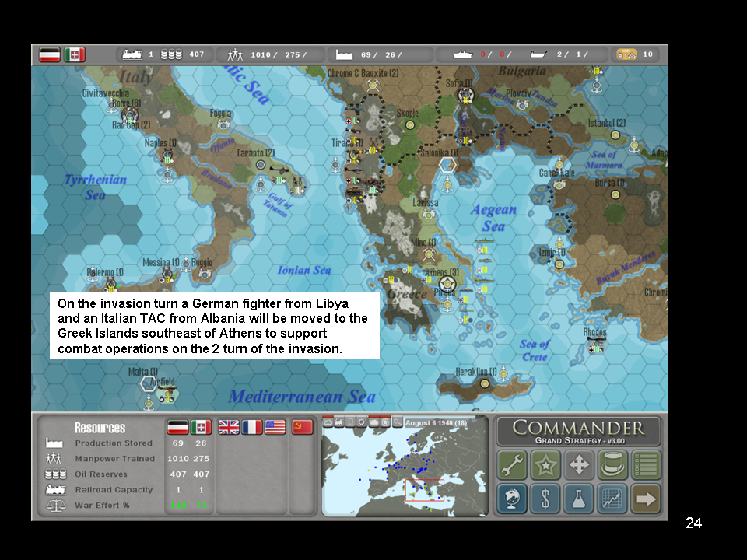Open the research flask button
747x560 pixels.
[x=579, y=499]
